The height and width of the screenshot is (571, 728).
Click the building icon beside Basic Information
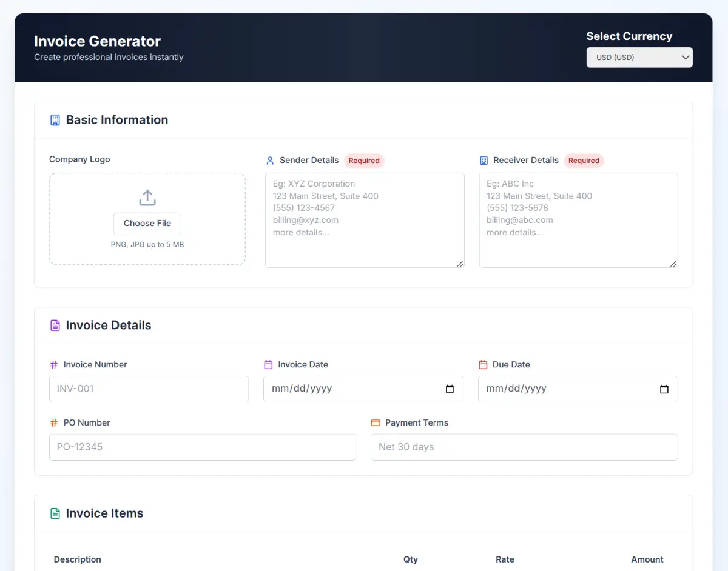click(55, 120)
